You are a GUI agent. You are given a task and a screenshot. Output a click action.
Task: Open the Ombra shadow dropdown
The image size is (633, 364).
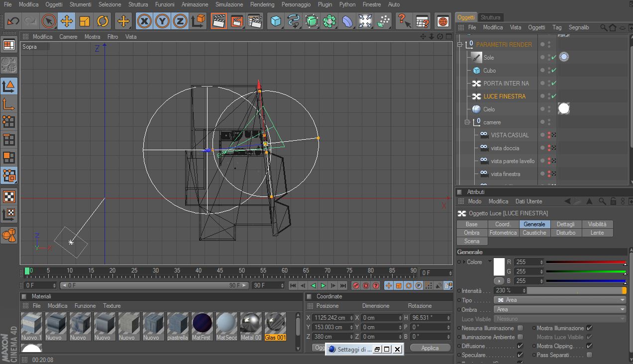(x=559, y=309)
